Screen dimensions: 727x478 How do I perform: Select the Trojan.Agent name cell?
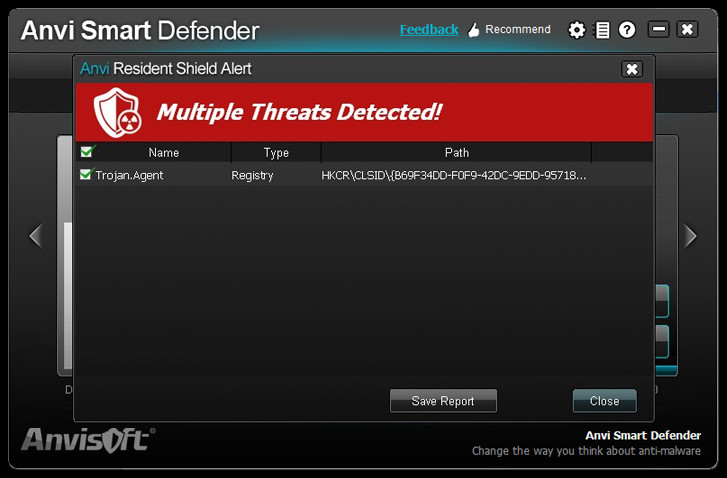pos(129,175)
